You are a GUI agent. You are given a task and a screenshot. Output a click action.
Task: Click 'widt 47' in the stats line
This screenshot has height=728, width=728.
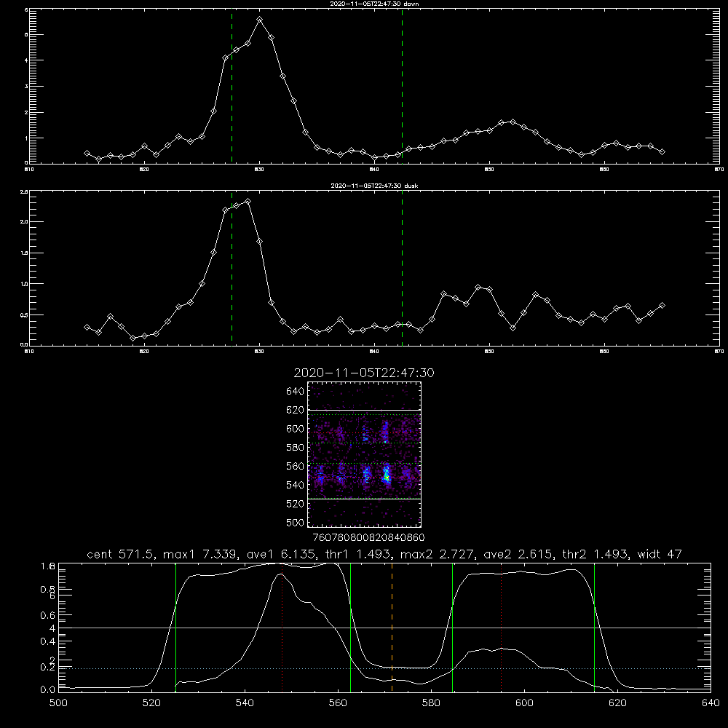click(x=660, y=554)
